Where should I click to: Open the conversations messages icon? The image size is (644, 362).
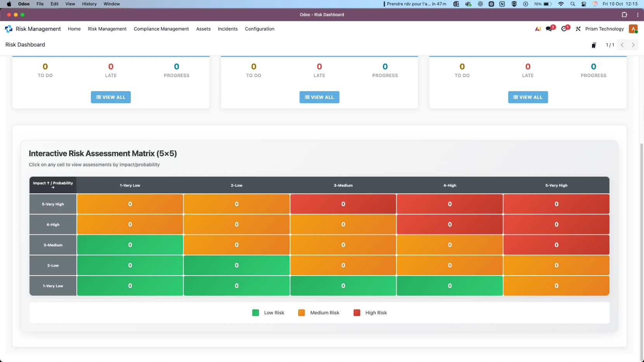point(549,29)
